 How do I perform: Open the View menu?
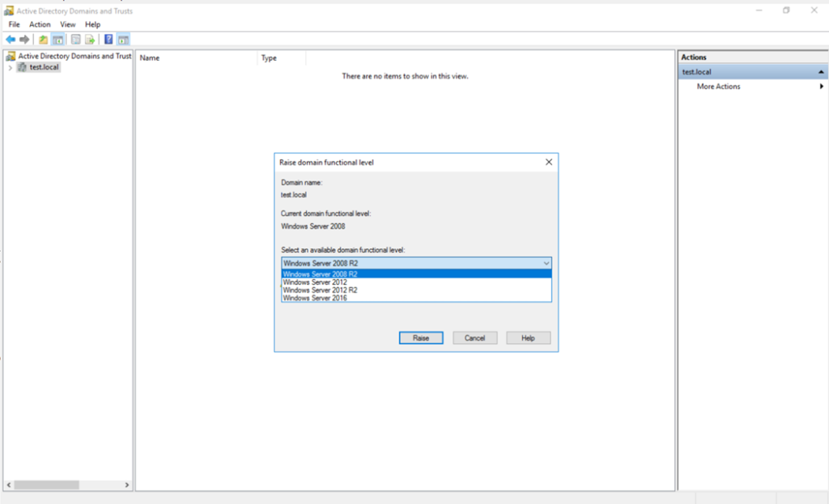coord(68,24)
